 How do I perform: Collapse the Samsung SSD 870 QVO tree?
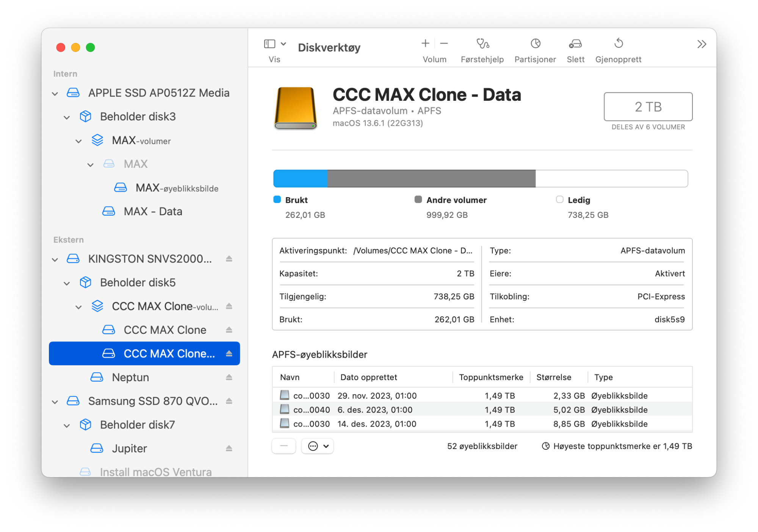point(55,402)
